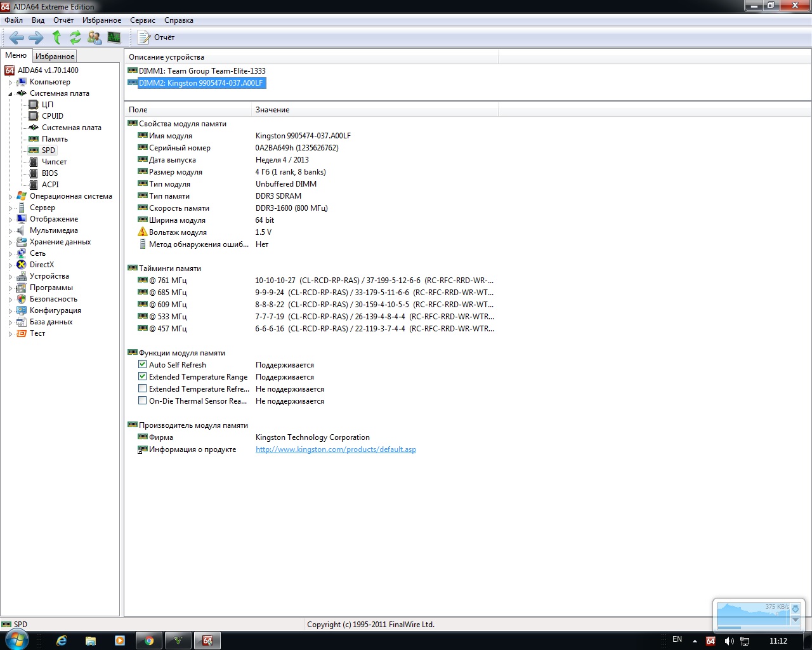
Task: Click the green Up arrow toolbar icon
Action: point(56,37)
